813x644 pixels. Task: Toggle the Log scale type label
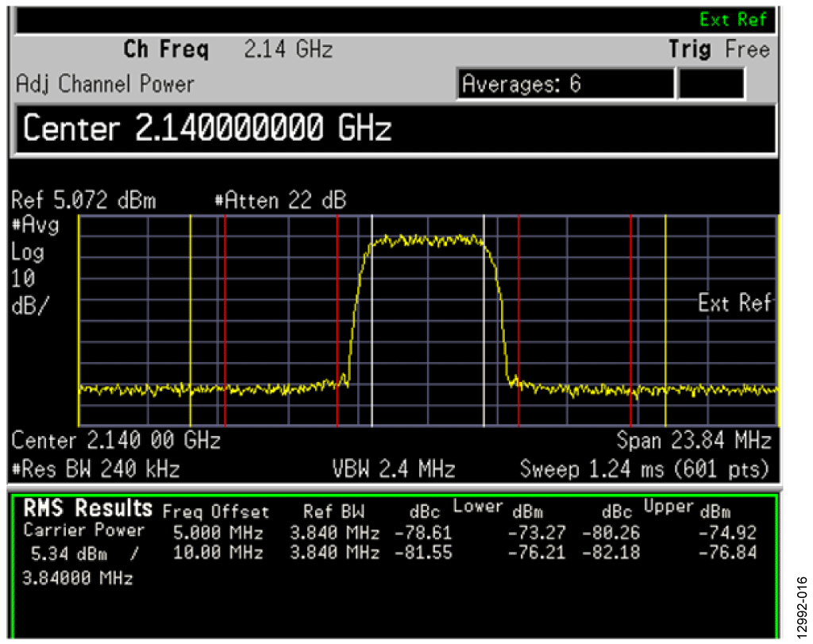coord(28,253)
